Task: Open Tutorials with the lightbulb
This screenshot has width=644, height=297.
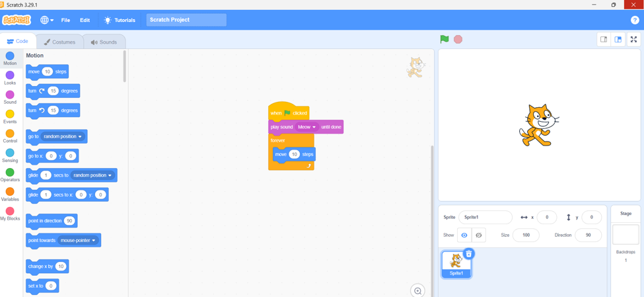Action: coord(120,20)
